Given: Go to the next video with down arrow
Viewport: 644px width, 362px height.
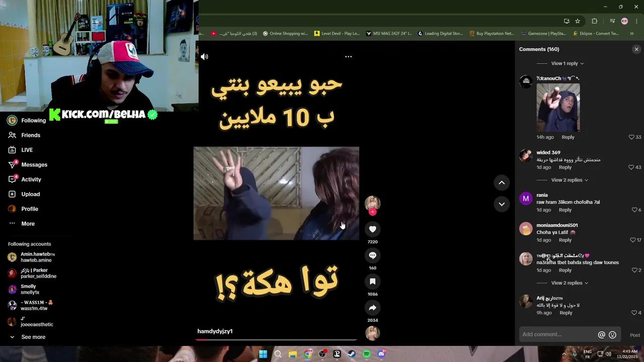Looking at the screenshot, I should [x=502, y=204].
